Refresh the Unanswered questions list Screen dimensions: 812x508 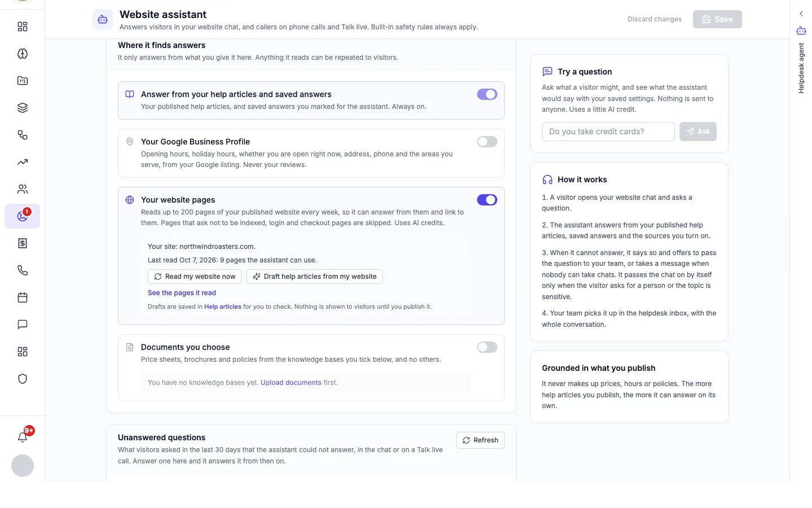click(480, 440)
